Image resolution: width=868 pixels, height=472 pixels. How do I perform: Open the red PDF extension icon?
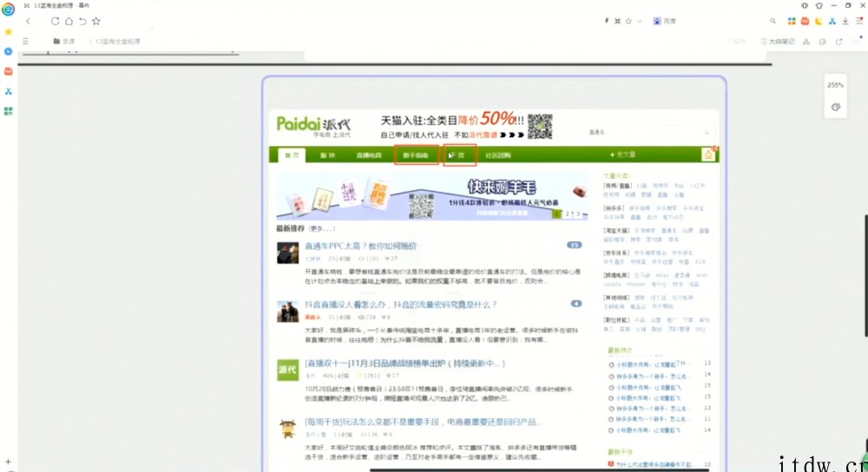coord(805,21)
